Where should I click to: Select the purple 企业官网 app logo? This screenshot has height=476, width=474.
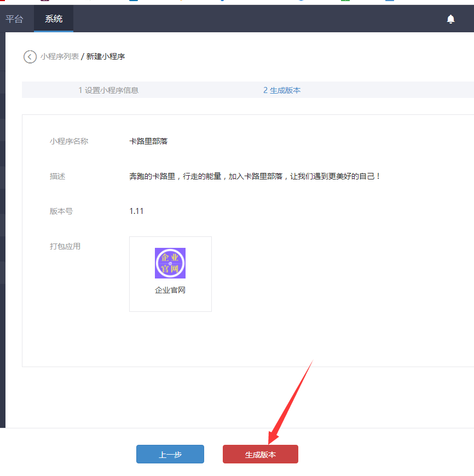170,263
